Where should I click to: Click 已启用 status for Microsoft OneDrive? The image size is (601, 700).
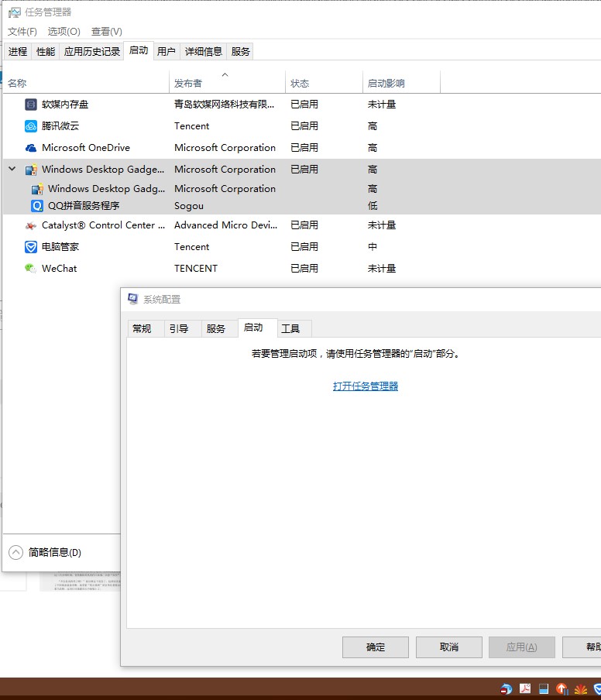click(304, 148)
